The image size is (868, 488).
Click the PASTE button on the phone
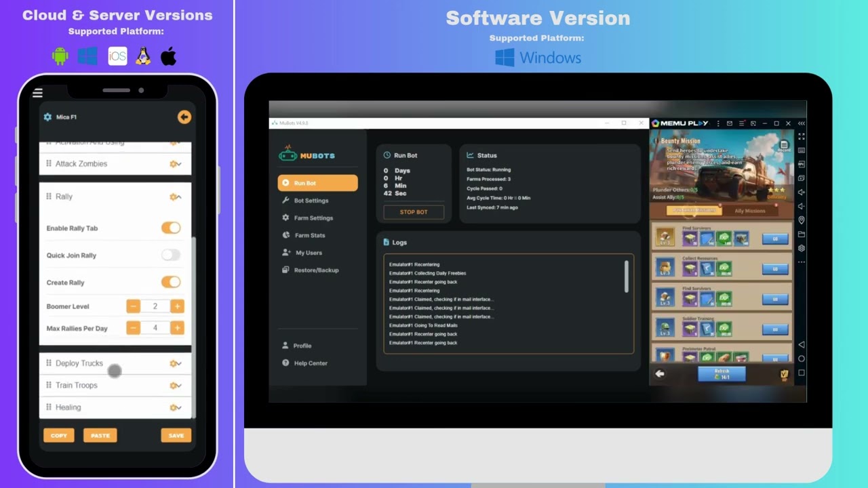tap(100, 436)
